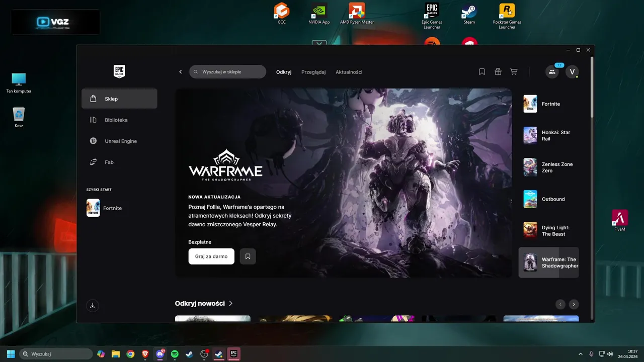Open the GCC desktop shortcut

pos(282,14)
